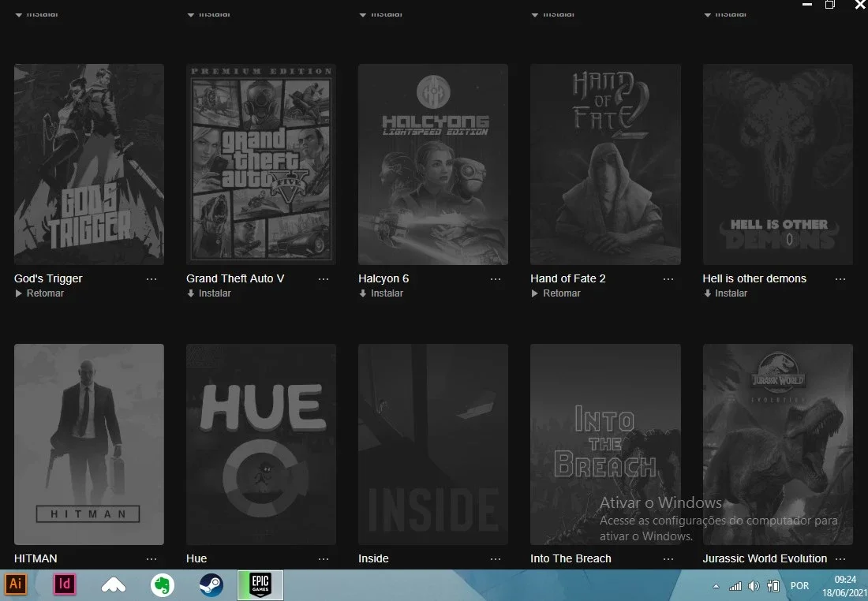868x601 pixels.
Task: Click Instalar under Halcyon 6
Action: (x=381, y=293)
